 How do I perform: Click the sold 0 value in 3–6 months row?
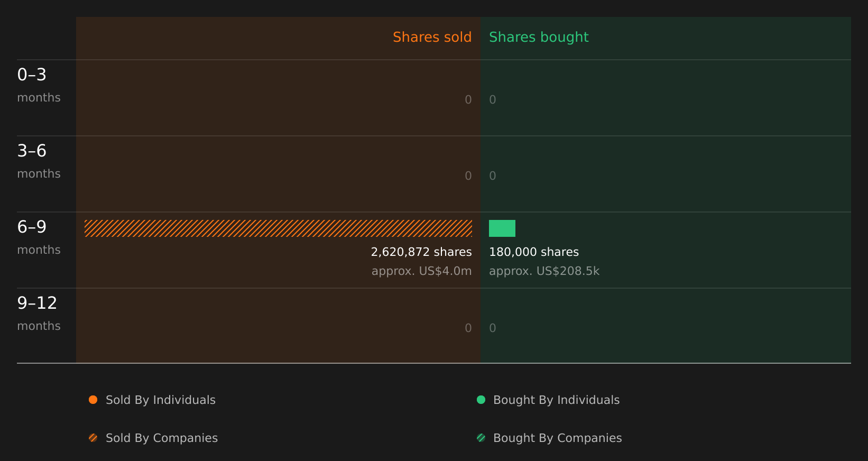tap(468, 176)
